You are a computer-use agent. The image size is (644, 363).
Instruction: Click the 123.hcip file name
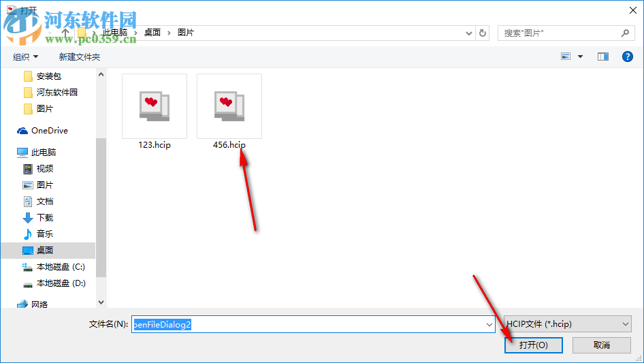click(155, 144)
